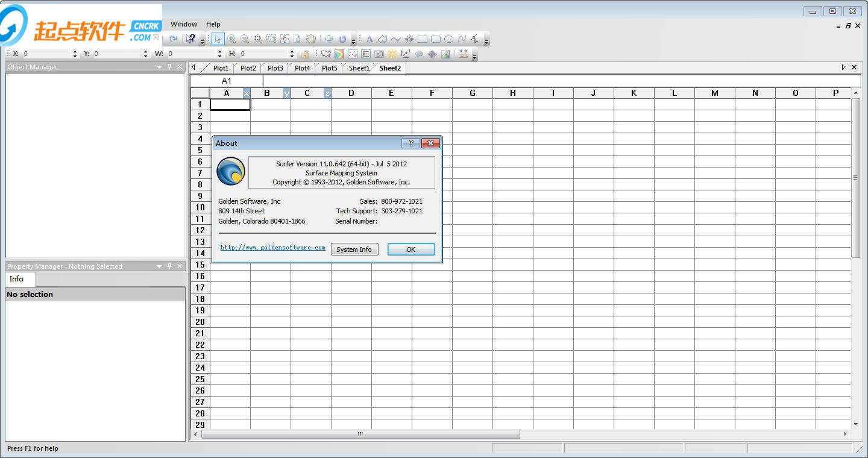
Task: Open System Info from the About dialog
Action: pos(354,249)
